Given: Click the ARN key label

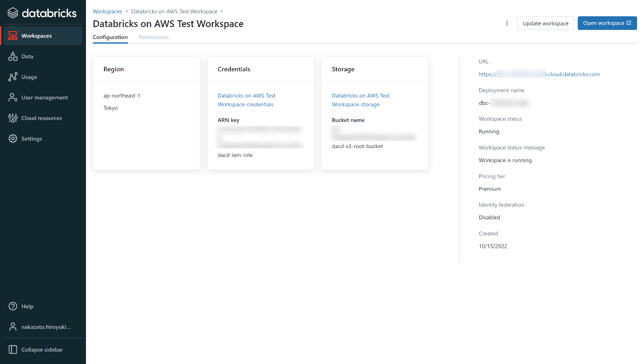Looking at the screenshot, I should coord(229,120).
